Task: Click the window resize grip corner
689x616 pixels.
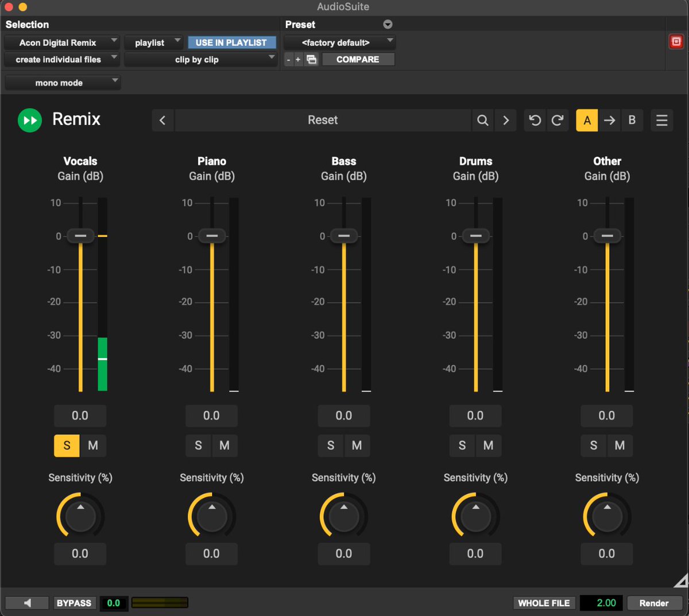Action: tap(681, 580)
